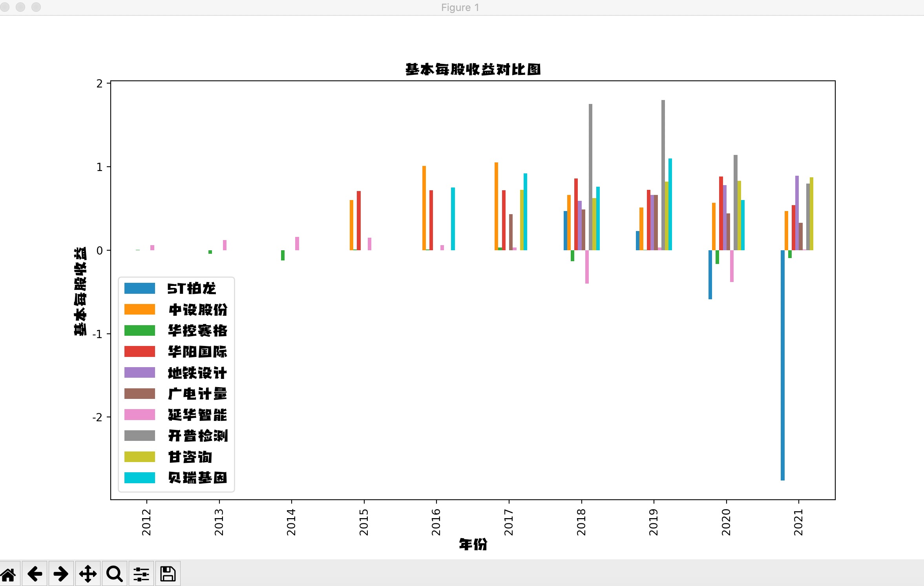The image size is (924, 586).
Task: Go back to previous view arrow
Action: coord(35,574)
